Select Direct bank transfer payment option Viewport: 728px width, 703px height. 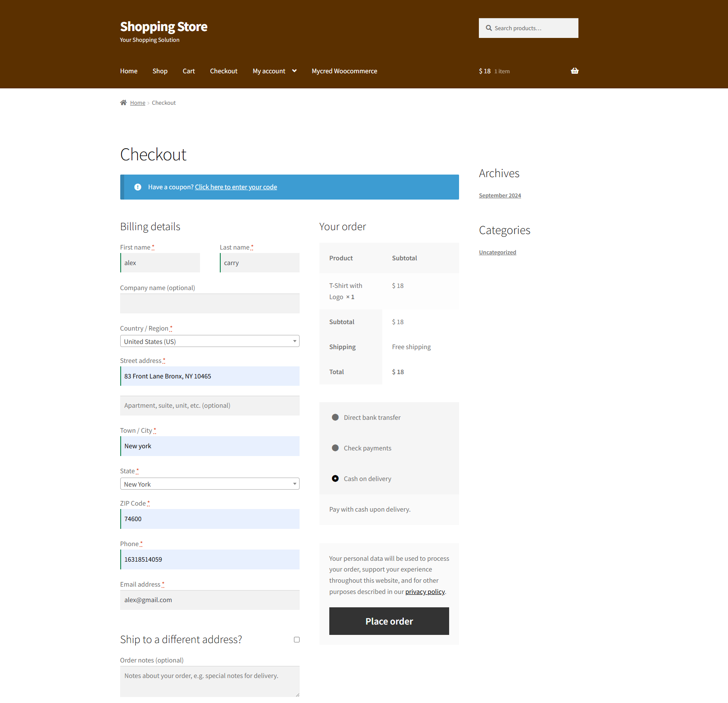point(335,417)
